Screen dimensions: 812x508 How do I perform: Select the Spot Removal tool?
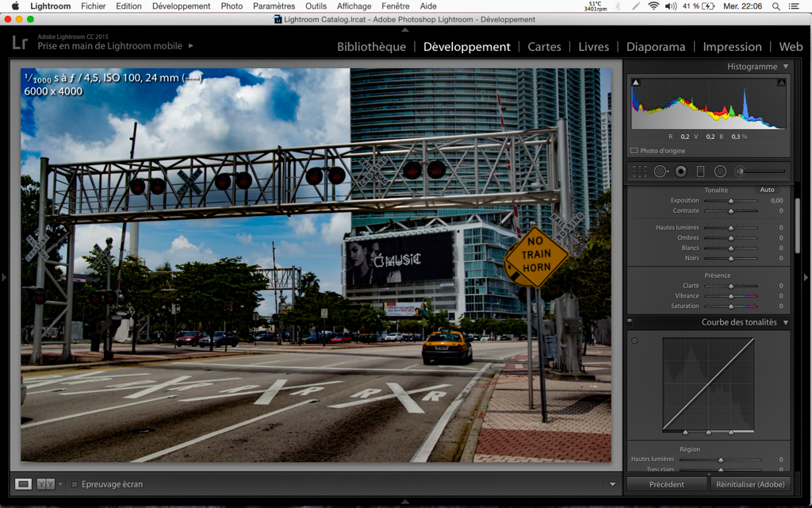click(x=661, y=171)
